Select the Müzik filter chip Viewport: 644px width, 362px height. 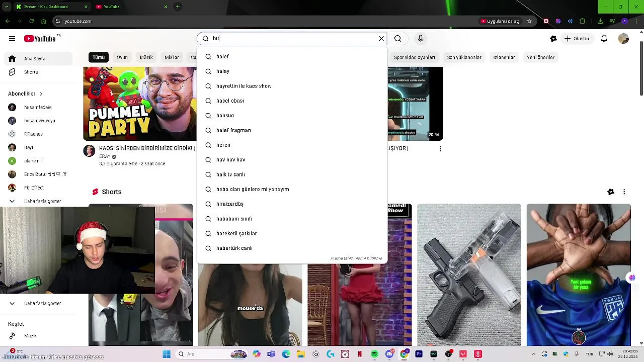pyautogui.click(x=146, y=57)
